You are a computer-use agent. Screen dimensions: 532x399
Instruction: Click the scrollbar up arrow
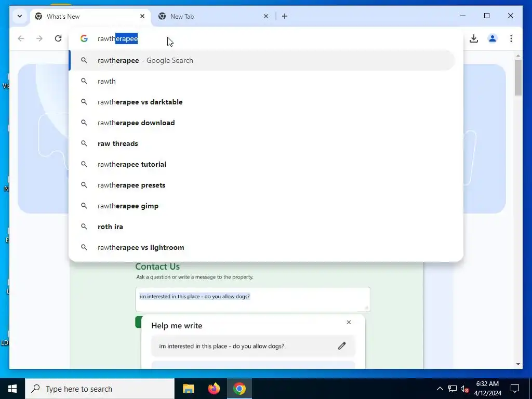(x=518, y=55)
